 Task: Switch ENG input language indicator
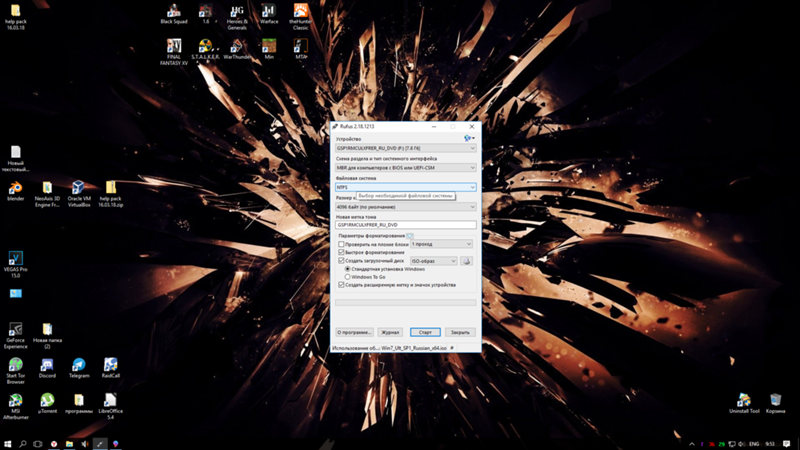[x=754, y=444]
